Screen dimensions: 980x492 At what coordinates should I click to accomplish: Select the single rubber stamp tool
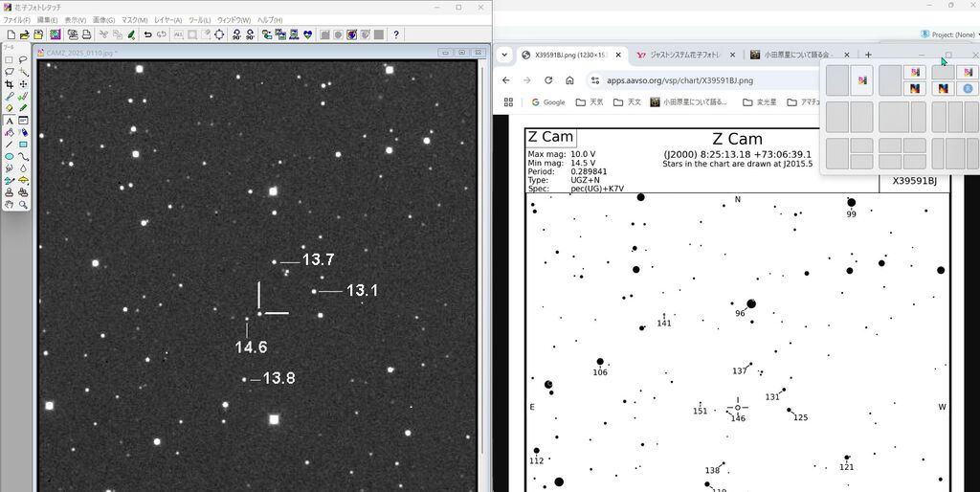[x=10, y=192]
